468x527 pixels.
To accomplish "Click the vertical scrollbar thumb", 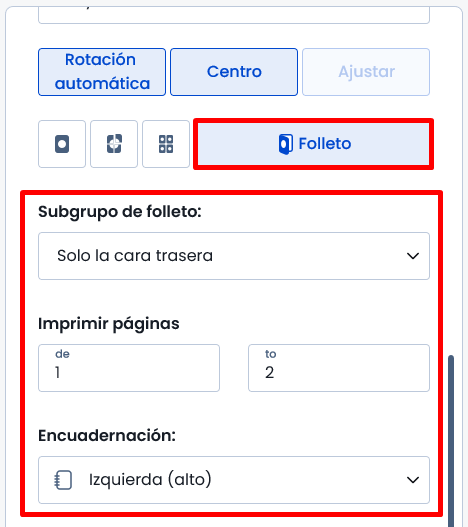I will pyautogui.click(x=451, y=440).
